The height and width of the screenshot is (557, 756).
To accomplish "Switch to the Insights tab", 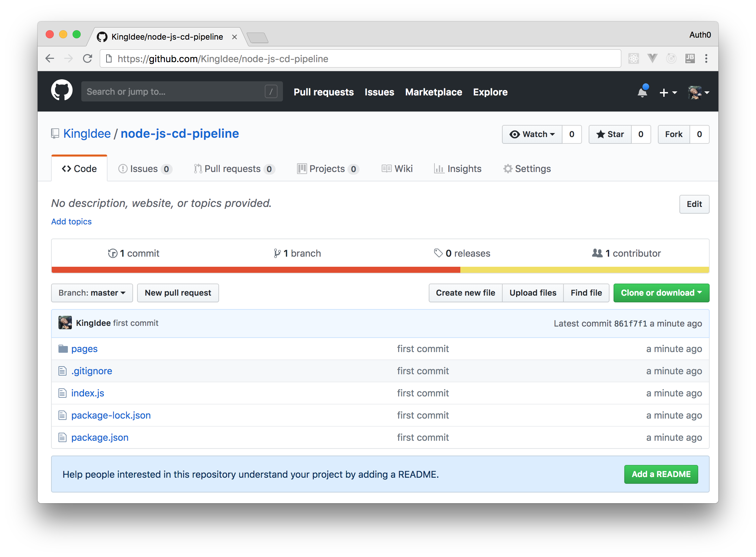I will (458, 169).
